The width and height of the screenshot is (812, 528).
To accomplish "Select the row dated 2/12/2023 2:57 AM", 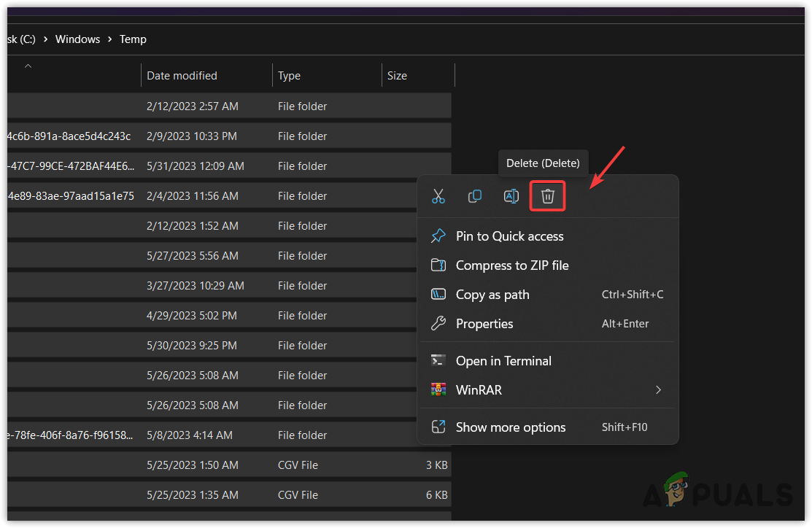I will point(229,106).
